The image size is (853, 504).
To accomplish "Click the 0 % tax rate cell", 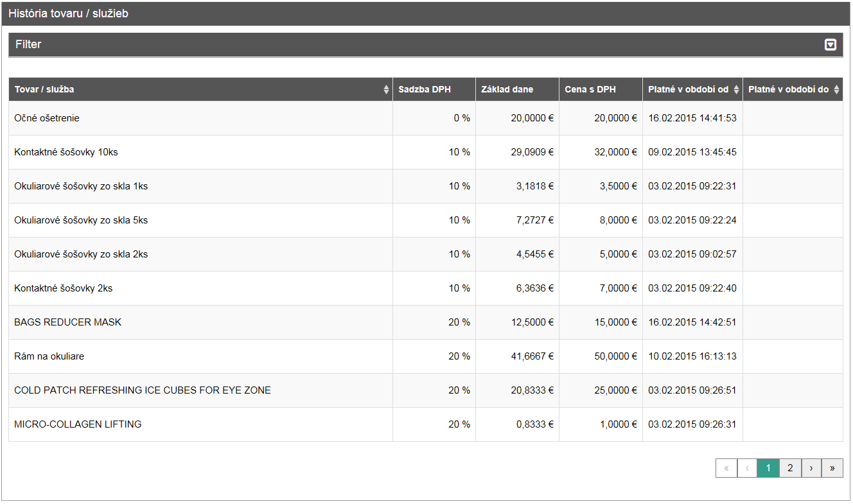I will point(434,118).
